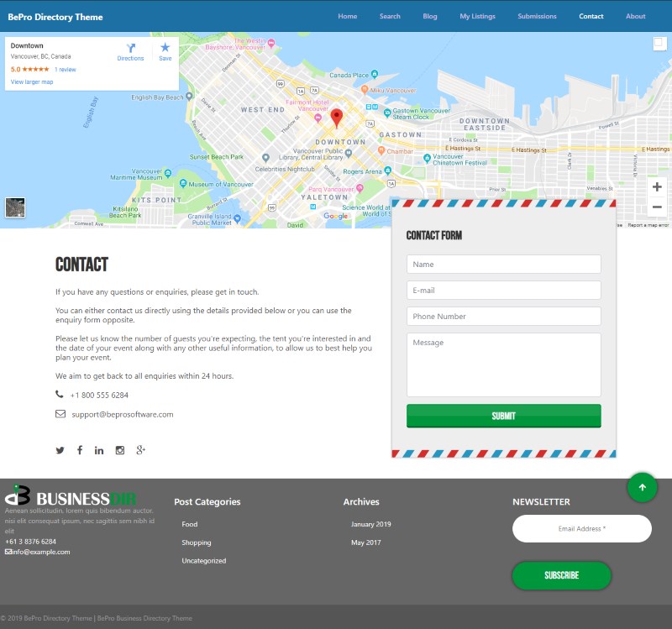This screenshot has width=672, height=629.
Task: Open the Google Plus social icon
Action: point(140,450)
